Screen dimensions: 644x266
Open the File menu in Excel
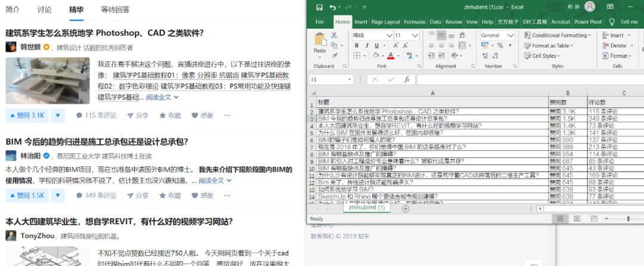pos(320,21)
